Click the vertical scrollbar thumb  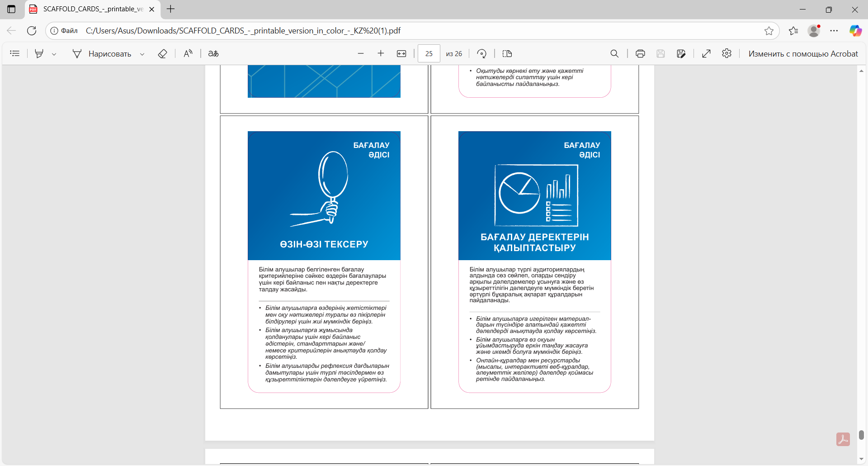click(861, 435)
